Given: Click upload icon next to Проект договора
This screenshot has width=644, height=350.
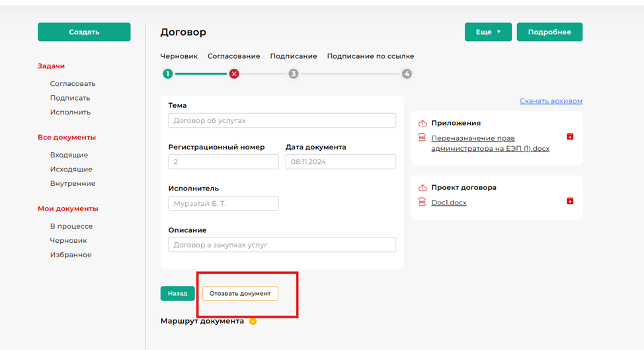Looking at the screenshot, I should (x=423, y=187).
